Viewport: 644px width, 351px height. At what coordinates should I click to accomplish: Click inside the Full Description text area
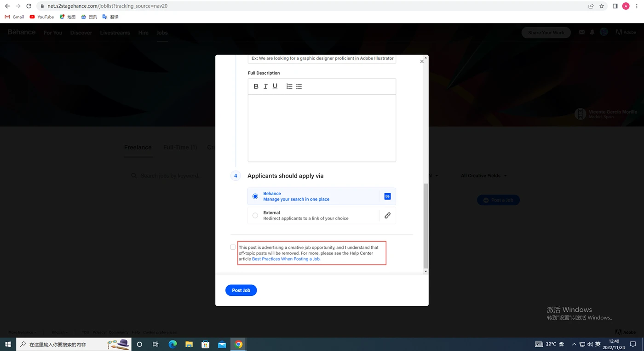322,128
